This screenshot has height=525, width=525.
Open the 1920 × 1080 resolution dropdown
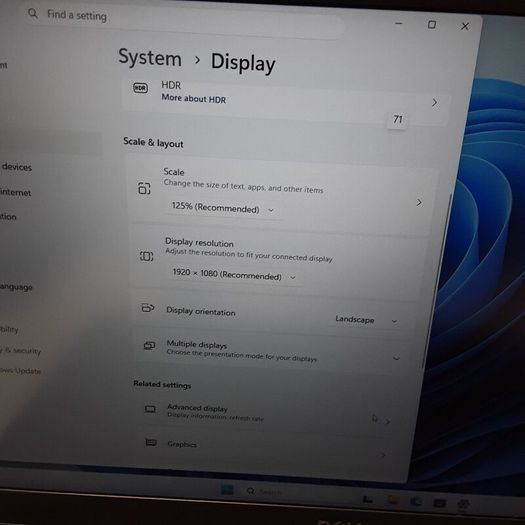pos(234,275)
